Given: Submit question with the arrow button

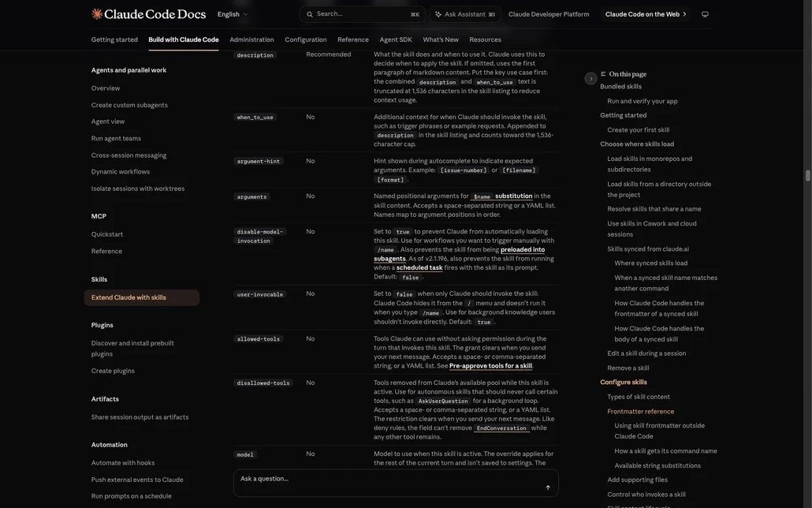Looking at the screenshot, I should tap(548, 487).
